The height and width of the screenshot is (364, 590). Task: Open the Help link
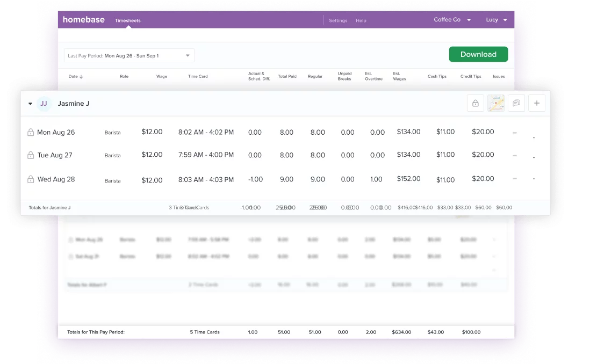(361, 20)
